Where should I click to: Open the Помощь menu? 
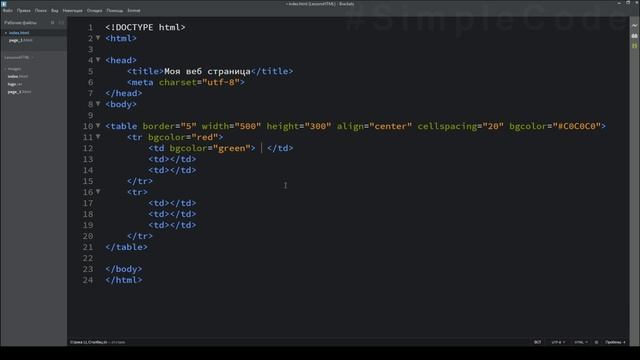(x=115, y=11)
